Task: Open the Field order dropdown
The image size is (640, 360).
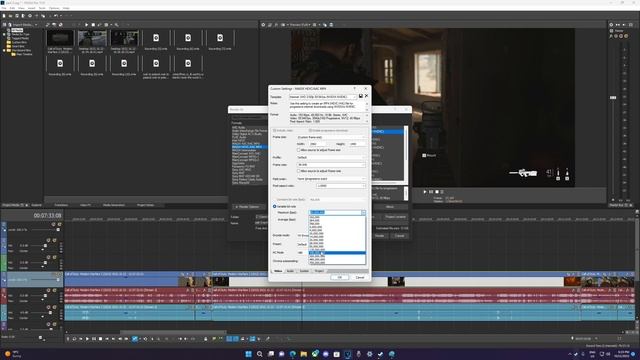Action: tap(331, 179)
